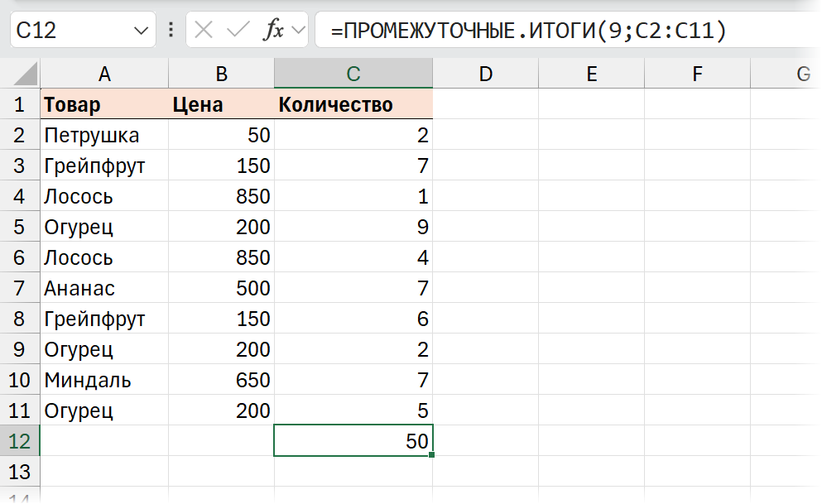
Task: Click the Петрушка cell
Action: point(104,136)
